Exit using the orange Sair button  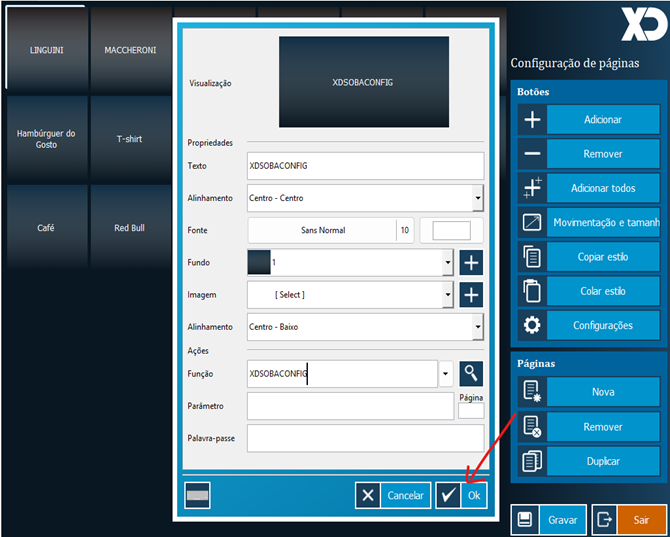[x=640, y=520]
